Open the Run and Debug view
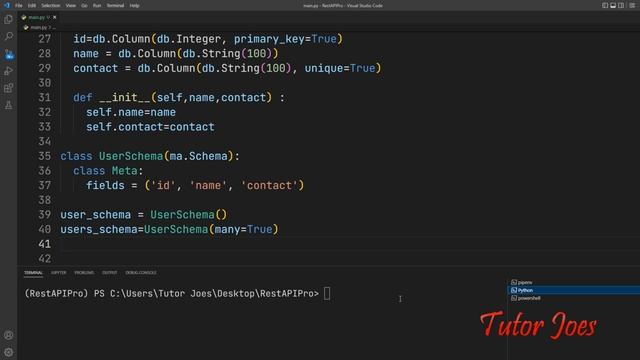The image size is (640, 360). [x=8, y=71]
